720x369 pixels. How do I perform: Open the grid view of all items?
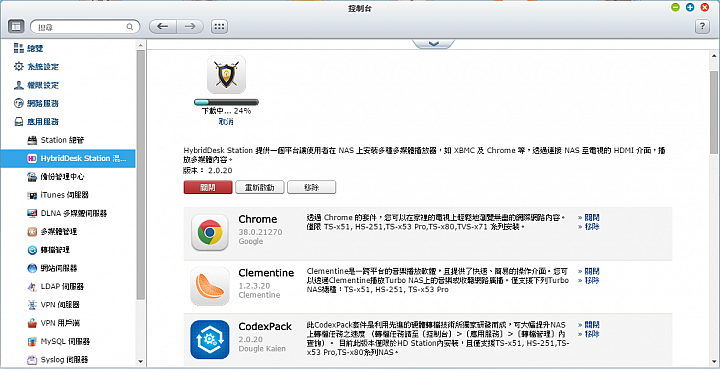point(219,27)
